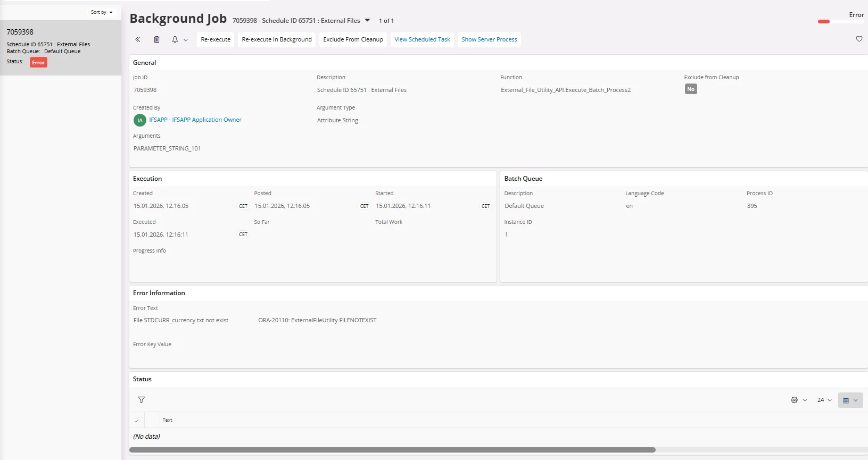Click the horizontal scrollbar at the bottom
This screenshot has height=460, width=868.
point(392,450)
